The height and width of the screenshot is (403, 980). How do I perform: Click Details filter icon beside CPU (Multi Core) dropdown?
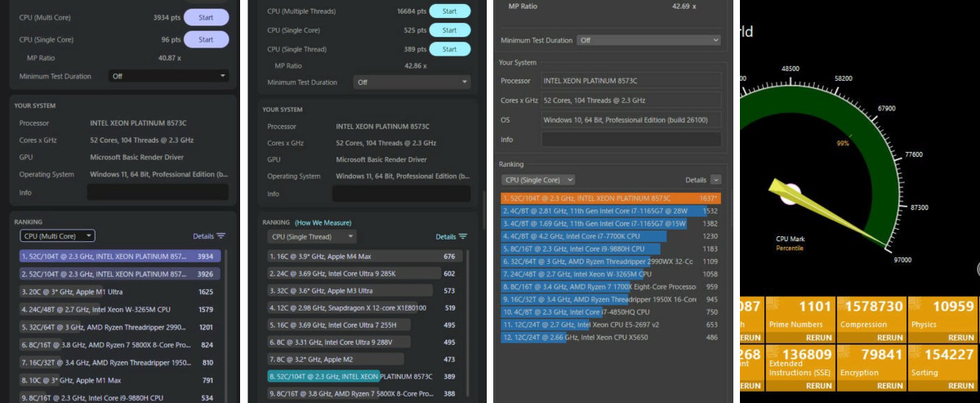pos(220,236)
